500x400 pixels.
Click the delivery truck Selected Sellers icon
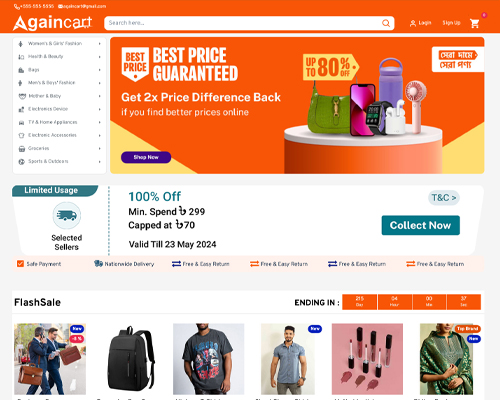[67, 215]
